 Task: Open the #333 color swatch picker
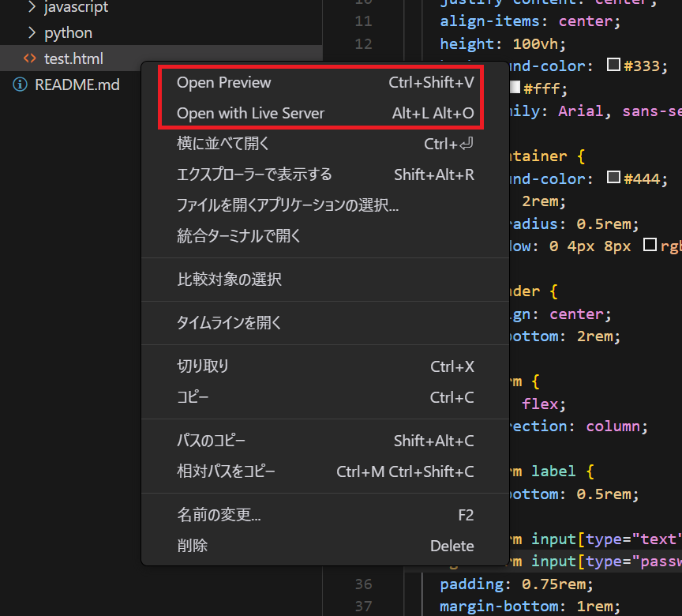[613, 65]
